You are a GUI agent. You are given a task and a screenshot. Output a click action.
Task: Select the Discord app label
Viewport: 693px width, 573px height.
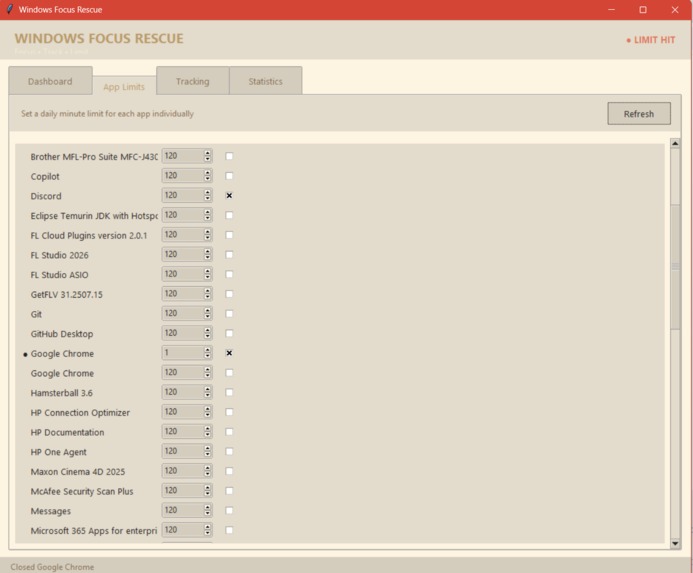46,196
